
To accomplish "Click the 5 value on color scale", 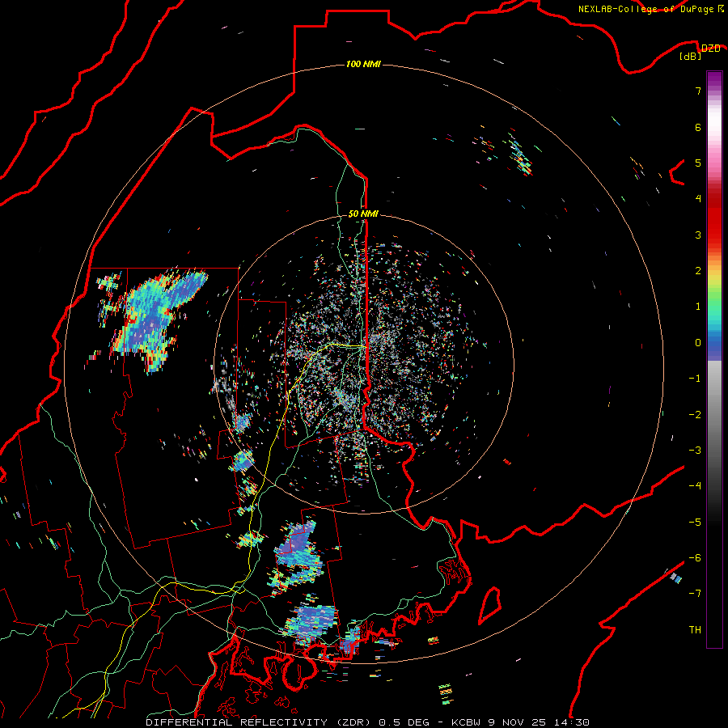I will tap(698, 163).
